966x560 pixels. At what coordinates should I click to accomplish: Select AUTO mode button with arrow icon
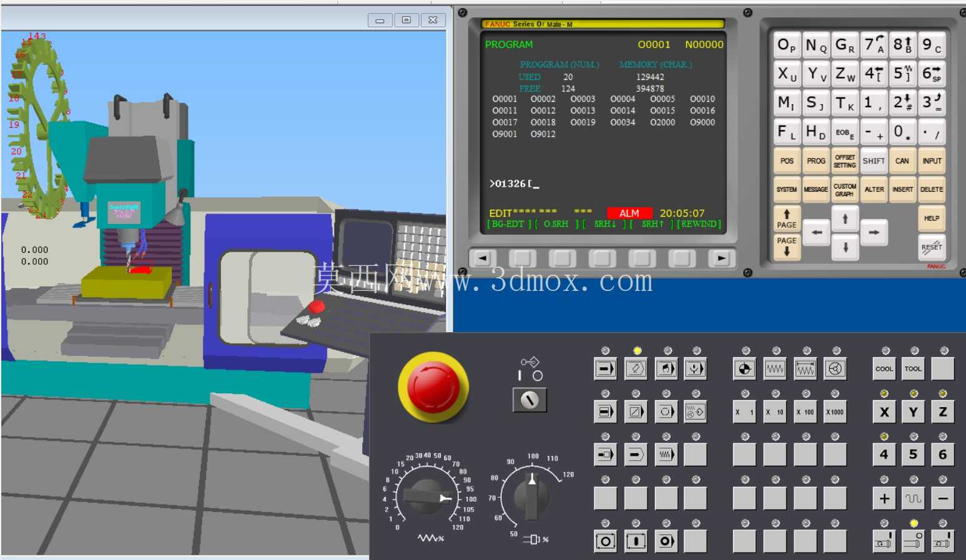point(605,369)
